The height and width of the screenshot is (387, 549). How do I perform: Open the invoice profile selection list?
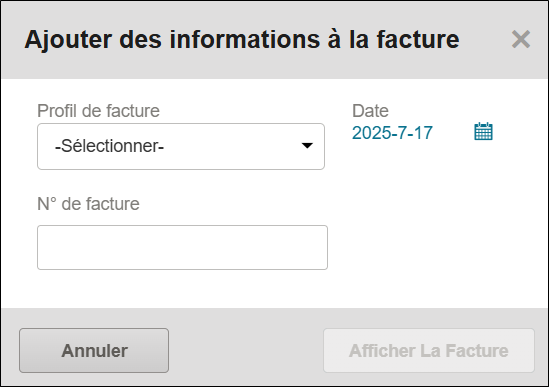pyautogui.click(x=181, y=146)
